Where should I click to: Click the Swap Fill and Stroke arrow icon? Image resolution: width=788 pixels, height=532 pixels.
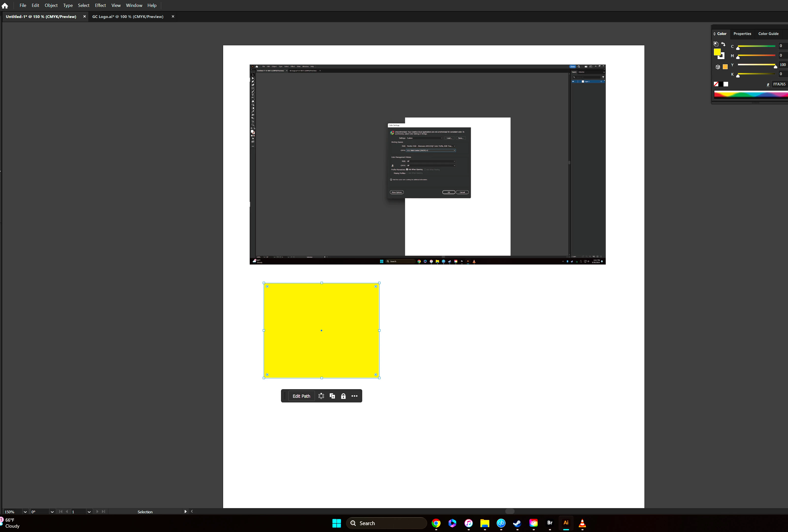coord(723,44)
